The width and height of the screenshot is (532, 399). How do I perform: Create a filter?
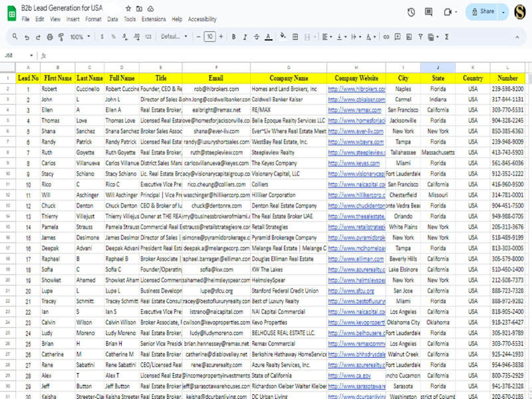click(420, 37)
